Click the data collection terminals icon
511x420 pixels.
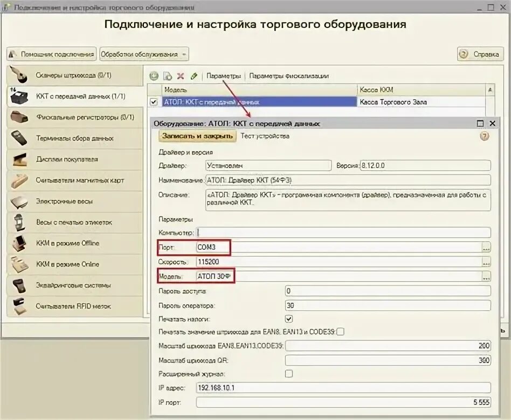(x=19, y=138)
